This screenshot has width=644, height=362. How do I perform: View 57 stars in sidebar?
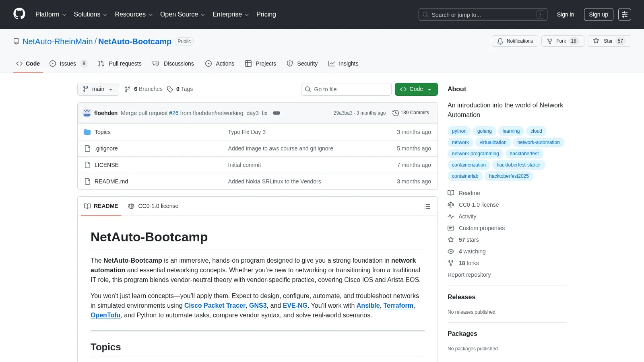coord(463,240)
